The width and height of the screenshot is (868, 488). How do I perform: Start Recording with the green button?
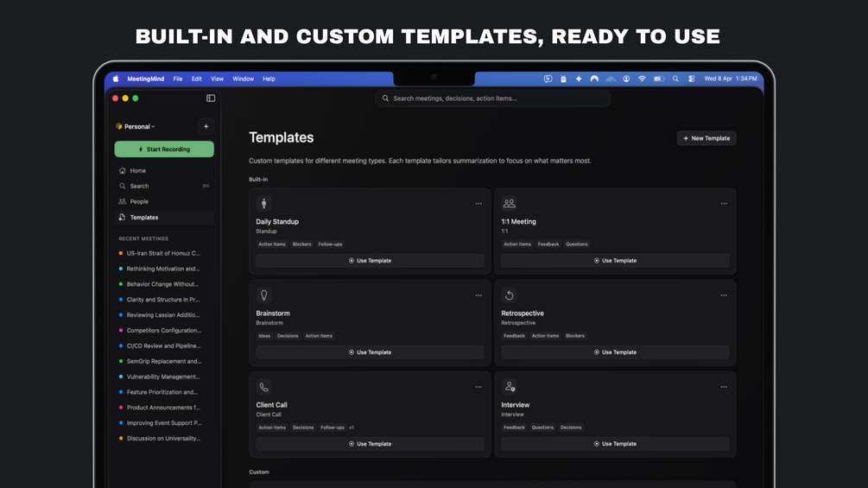(x=164, y=149)
